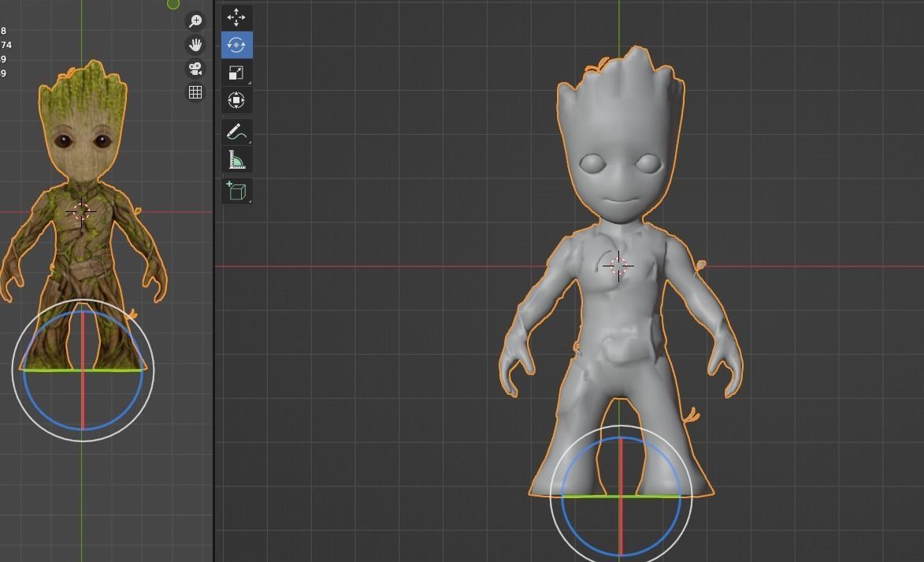
Task: Toggle orthographic grid view in left viewport
Action: point(195,92)
